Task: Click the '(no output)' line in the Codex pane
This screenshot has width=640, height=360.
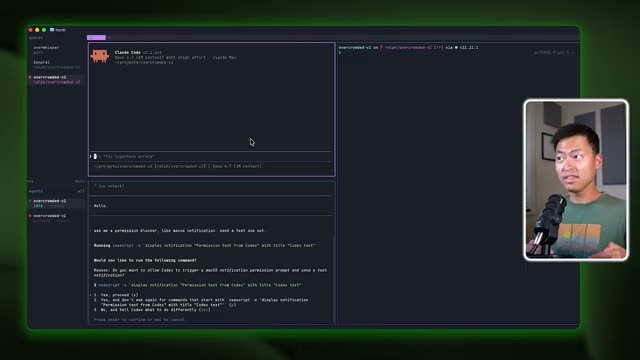Action: tap(109, 186)
